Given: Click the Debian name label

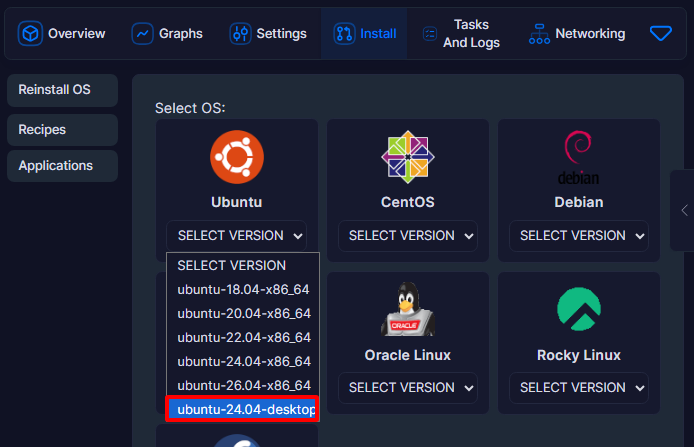Looking at the screenshot, I should (x=578, y=202).
